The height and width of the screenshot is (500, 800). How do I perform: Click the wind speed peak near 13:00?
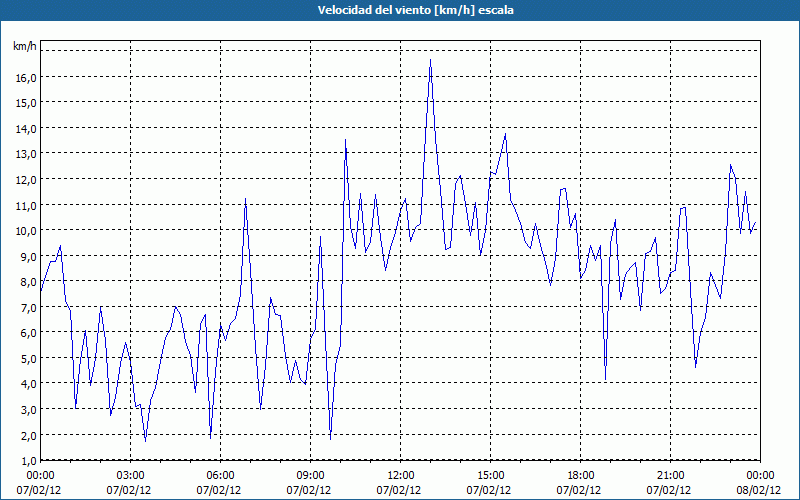tap(431, 60)
